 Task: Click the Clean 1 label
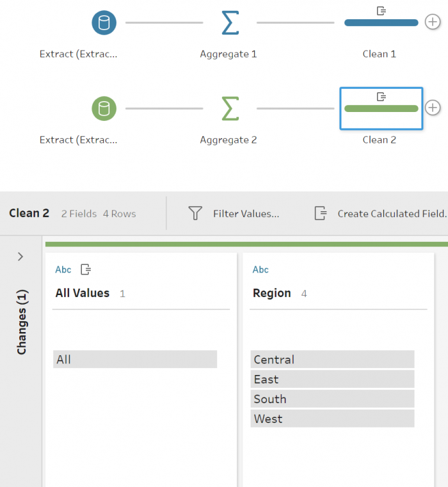(x=380, y=54)
